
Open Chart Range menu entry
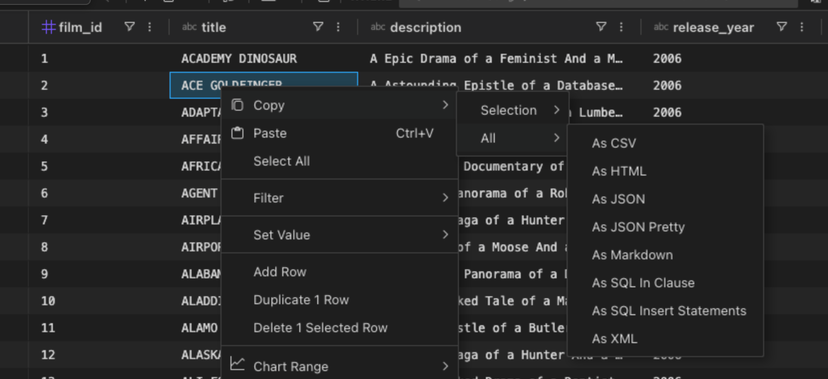340,366
